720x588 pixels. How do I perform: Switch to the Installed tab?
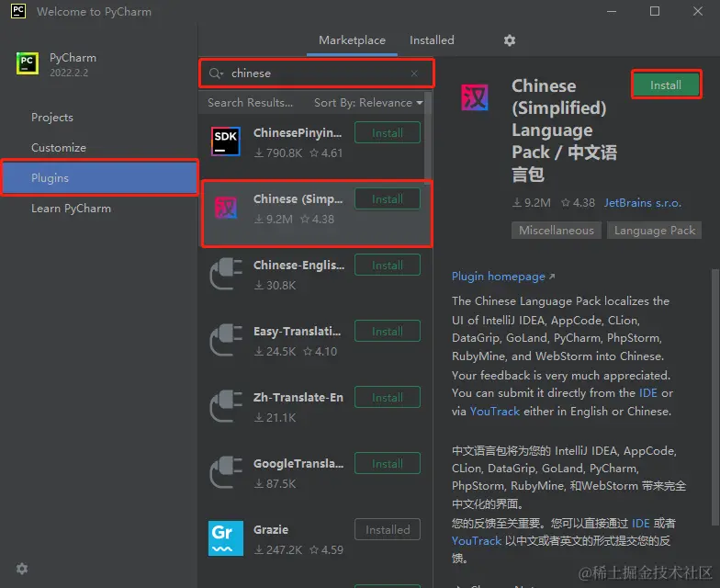[x=432, y=40]
